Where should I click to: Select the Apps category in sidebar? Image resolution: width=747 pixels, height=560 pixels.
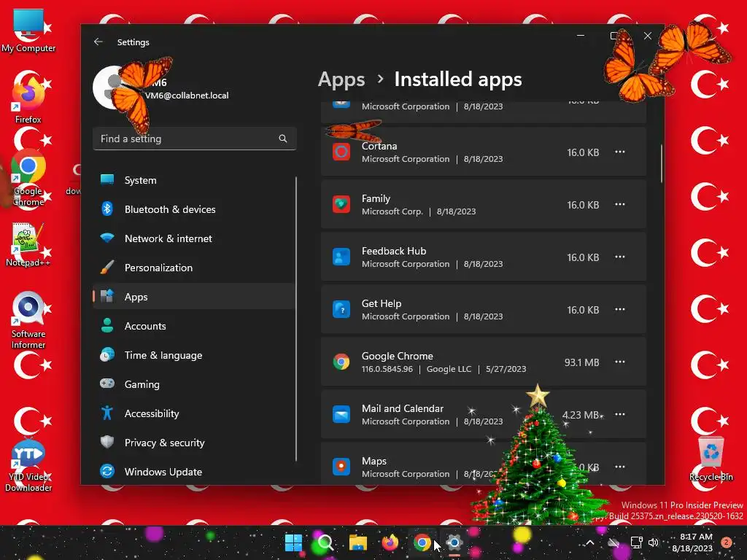point(194,297)
